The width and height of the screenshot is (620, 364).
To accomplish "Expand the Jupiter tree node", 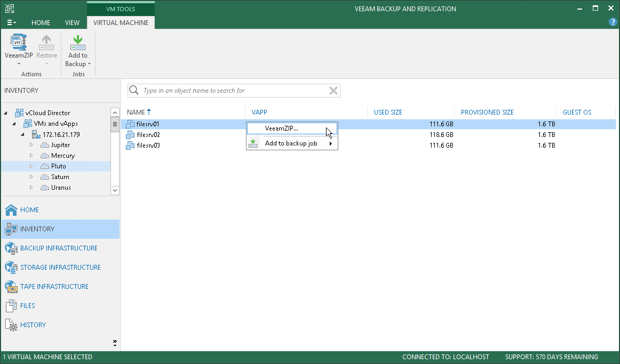I will coord(31,145).
